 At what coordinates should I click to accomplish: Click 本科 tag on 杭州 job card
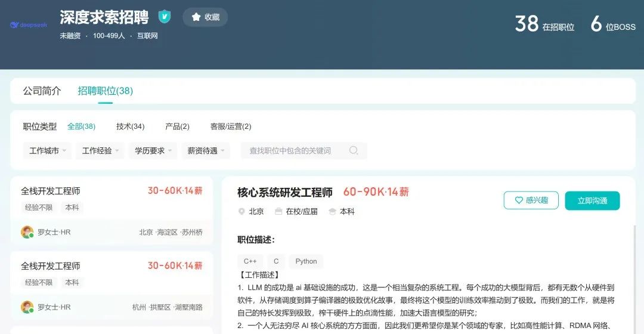tap(72, 282)
